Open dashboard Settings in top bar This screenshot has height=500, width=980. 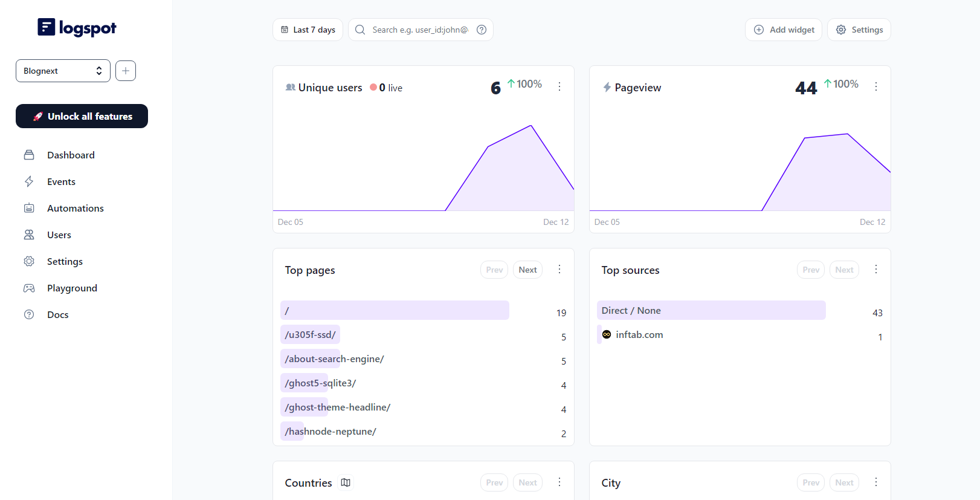pos(859,30)
